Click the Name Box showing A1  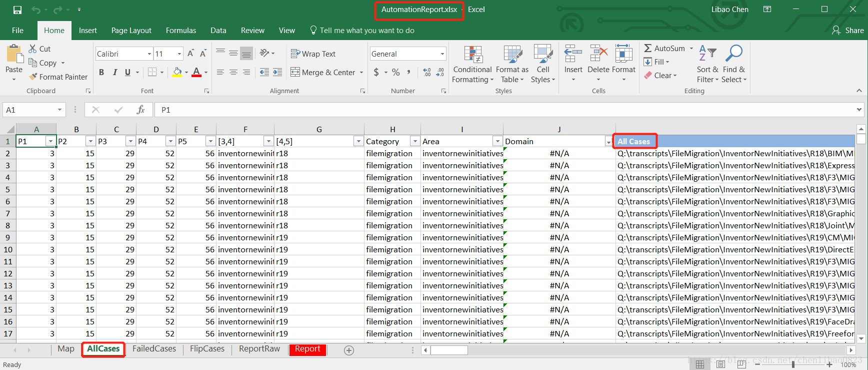point(30,110)
